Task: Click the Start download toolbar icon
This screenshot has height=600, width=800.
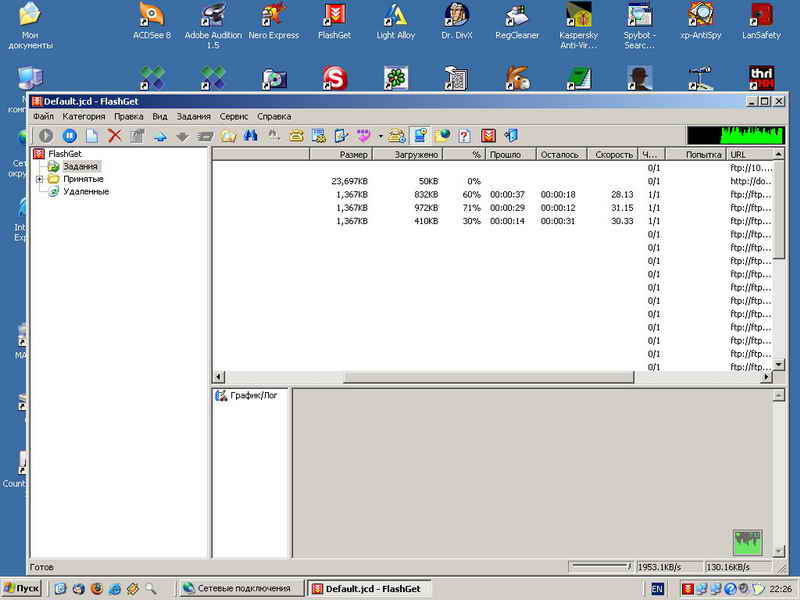Action: (x=46, y=136)
